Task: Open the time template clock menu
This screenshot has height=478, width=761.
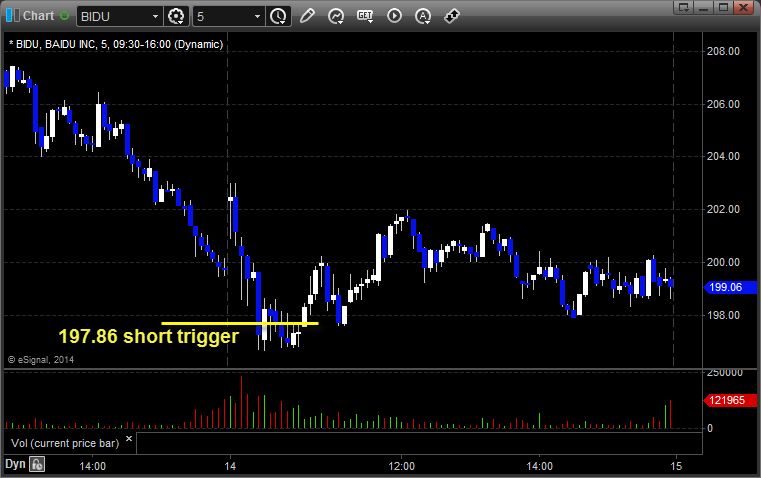Action: click(278, 16)
